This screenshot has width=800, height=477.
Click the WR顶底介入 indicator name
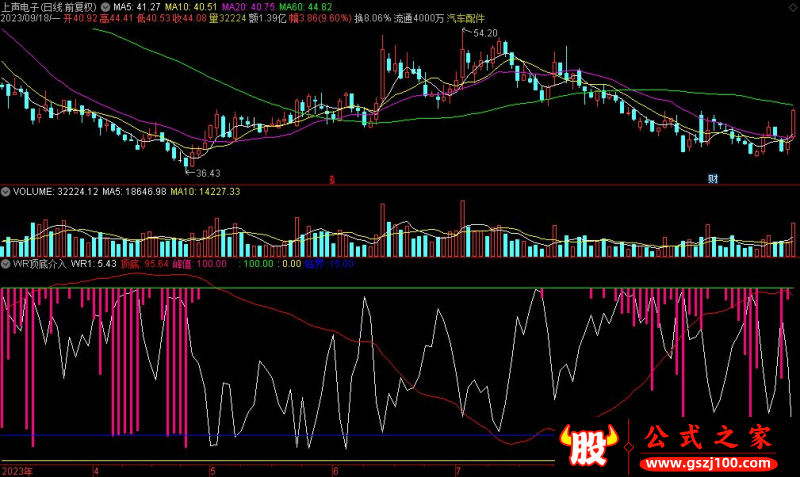tap(40, 264)
